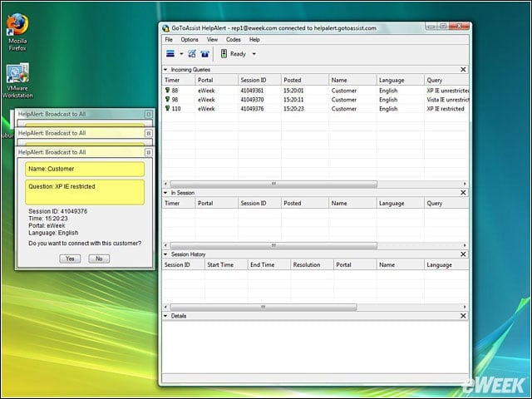Click the yellow 'Question: XP IE restricted' field

85,192
